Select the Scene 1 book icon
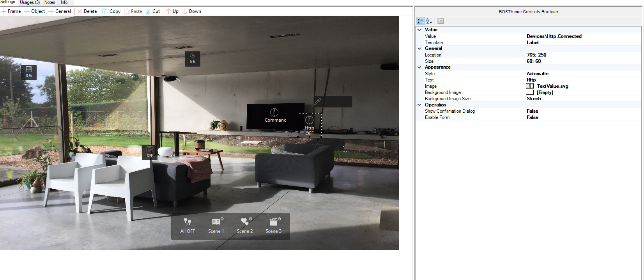This screenshot has height=280, width=644. (x=216, y=222)
